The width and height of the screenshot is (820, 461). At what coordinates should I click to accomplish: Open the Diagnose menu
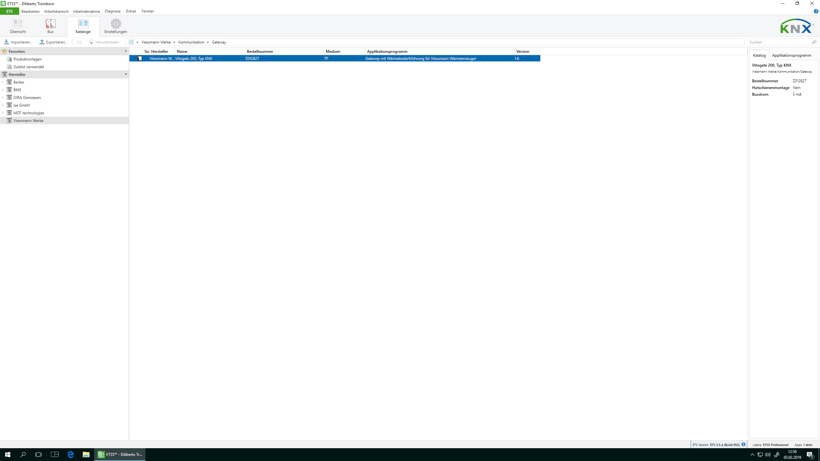112,11
